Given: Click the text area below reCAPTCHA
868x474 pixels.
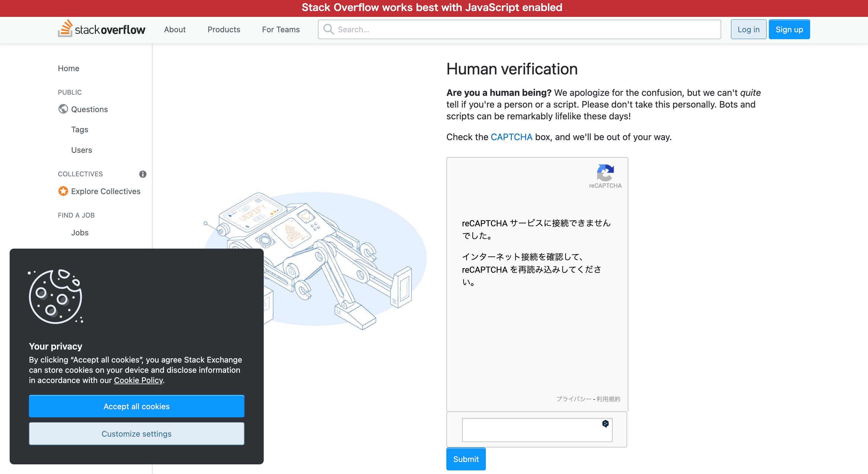Looking at the screenshot, I should pyautogui.click(x=537, y=430).
